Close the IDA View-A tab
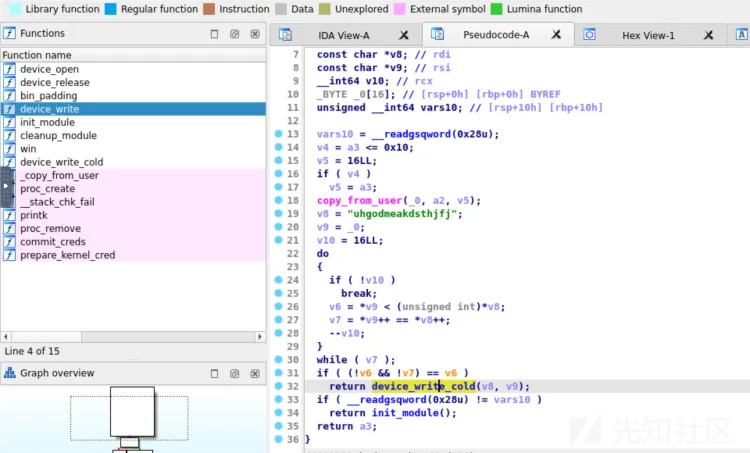This screenshot has width=750, height=453. pos(404,35)
